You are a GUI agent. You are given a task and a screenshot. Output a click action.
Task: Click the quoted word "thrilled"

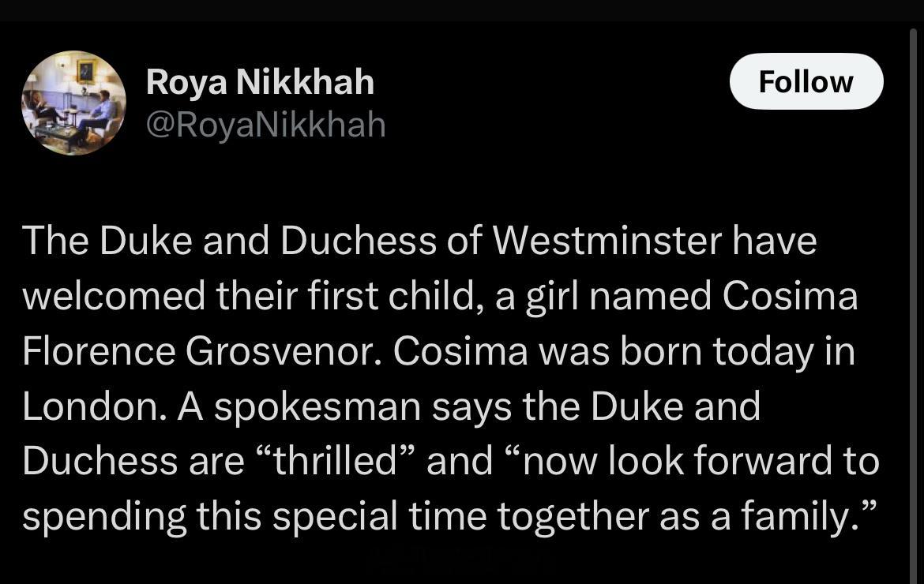[x=337, y=460]
